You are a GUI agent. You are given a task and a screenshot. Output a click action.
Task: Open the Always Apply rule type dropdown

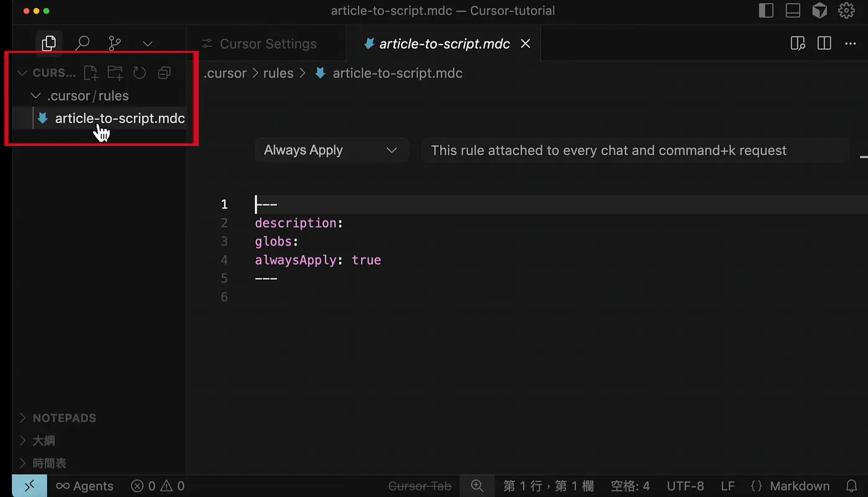(332, 150)
